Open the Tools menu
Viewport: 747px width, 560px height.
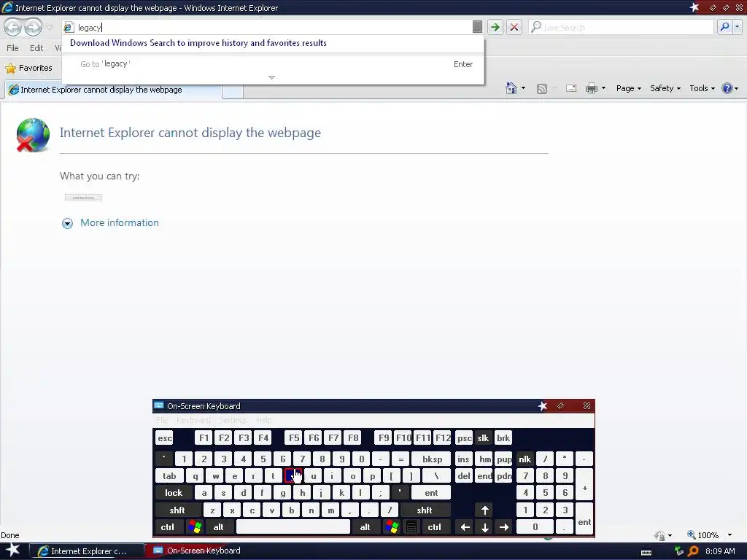[702, 88]
